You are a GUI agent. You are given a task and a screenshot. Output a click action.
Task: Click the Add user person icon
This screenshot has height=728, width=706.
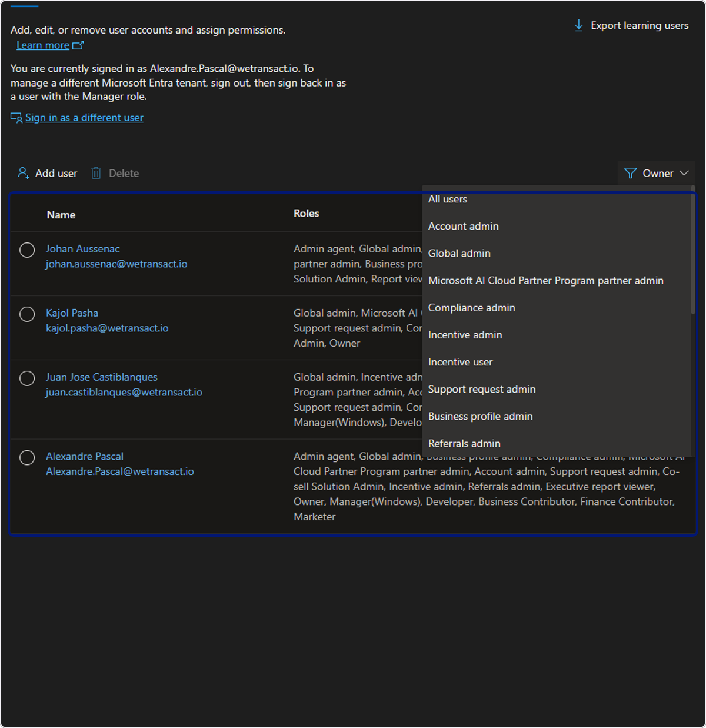(x=24, y=173)
